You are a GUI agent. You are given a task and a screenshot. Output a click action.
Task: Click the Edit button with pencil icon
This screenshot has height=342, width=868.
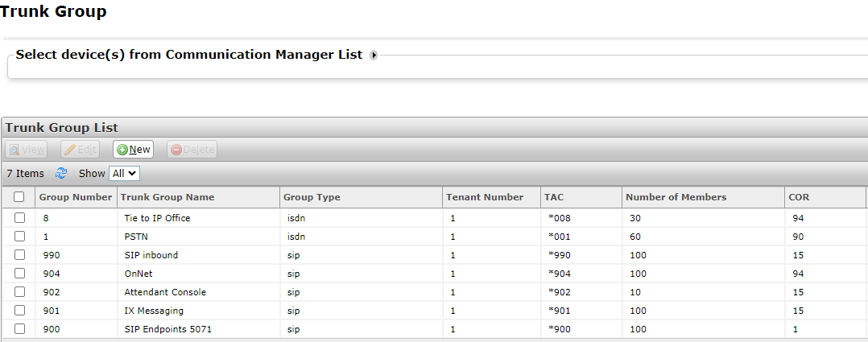click(80, 150)
